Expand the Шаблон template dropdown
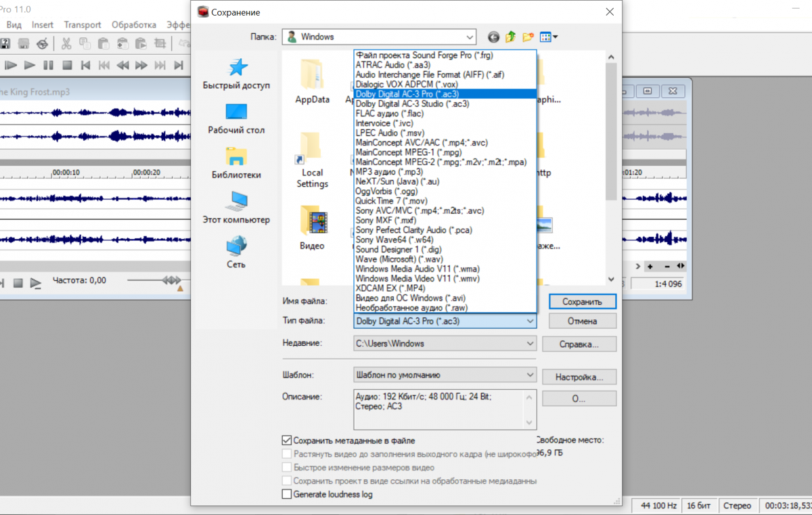The height and width of the screenshot is (515, 812). (x=530, y=374)
